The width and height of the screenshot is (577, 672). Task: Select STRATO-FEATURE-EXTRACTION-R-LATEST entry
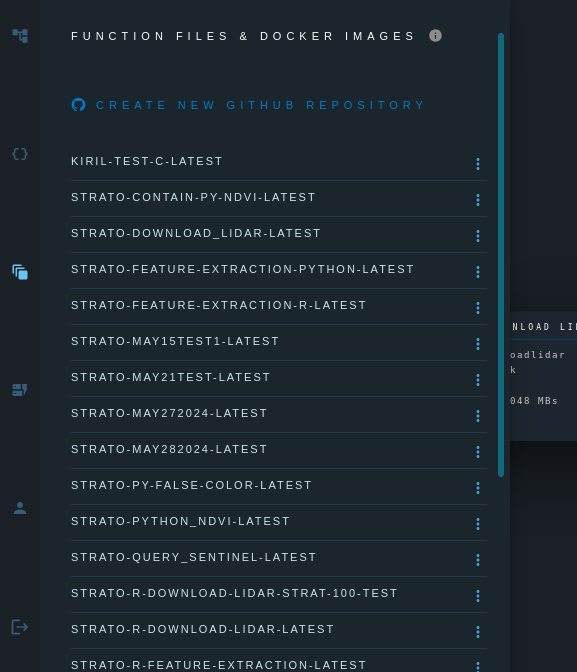[x=219, y=305]
